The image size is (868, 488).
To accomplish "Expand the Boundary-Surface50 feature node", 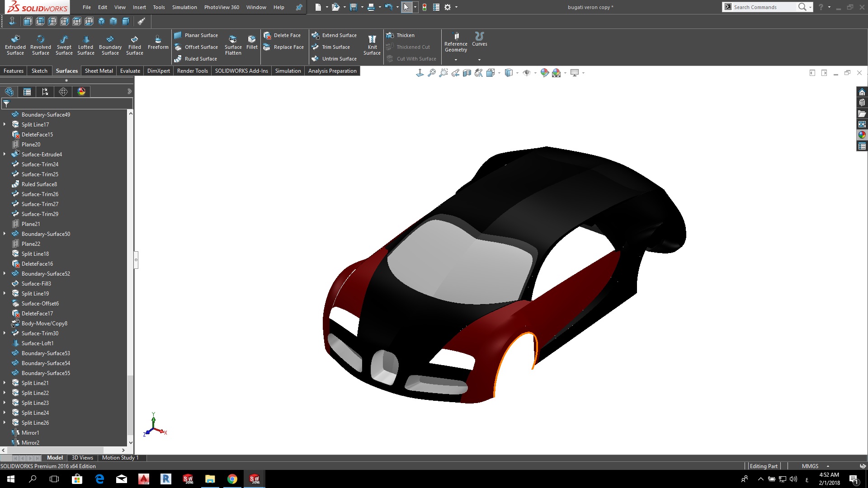I will [x=5, y=234].
